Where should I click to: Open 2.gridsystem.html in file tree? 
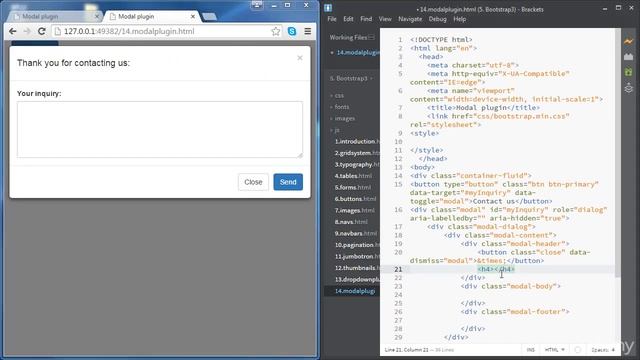point(357,153)
